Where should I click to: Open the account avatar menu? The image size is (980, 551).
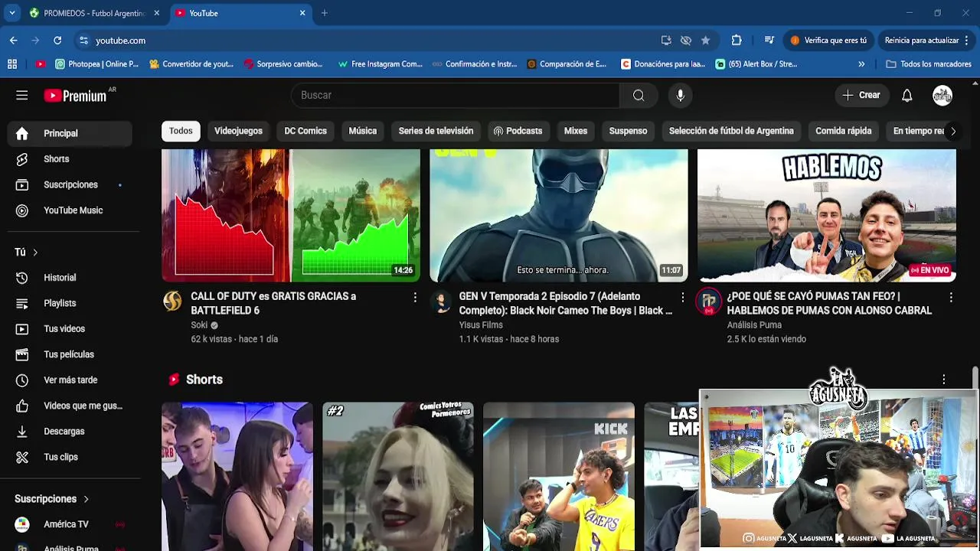[942, 95]
